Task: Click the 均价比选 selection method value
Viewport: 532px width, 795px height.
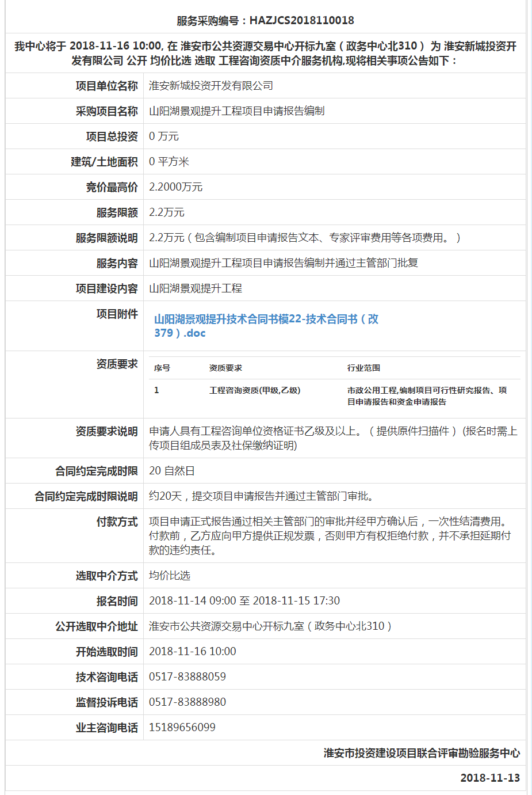Action: point(170,576)
